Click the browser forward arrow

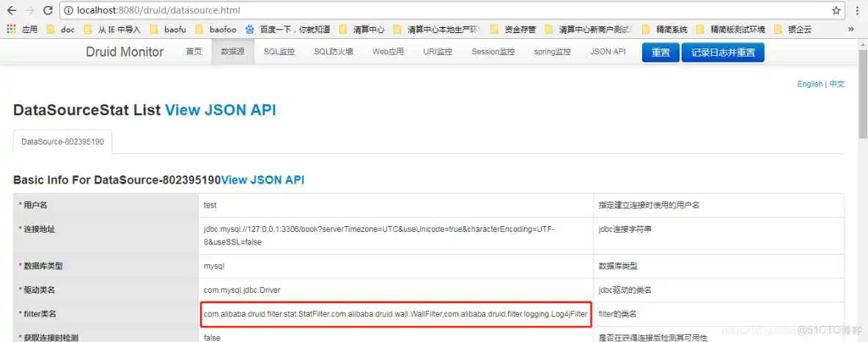[29, 10]
